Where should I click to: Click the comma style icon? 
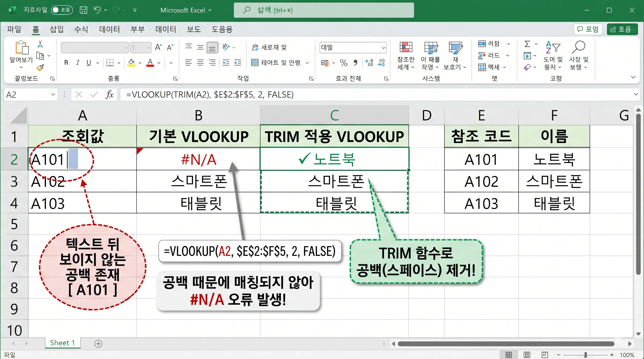[x=355, y=63]
